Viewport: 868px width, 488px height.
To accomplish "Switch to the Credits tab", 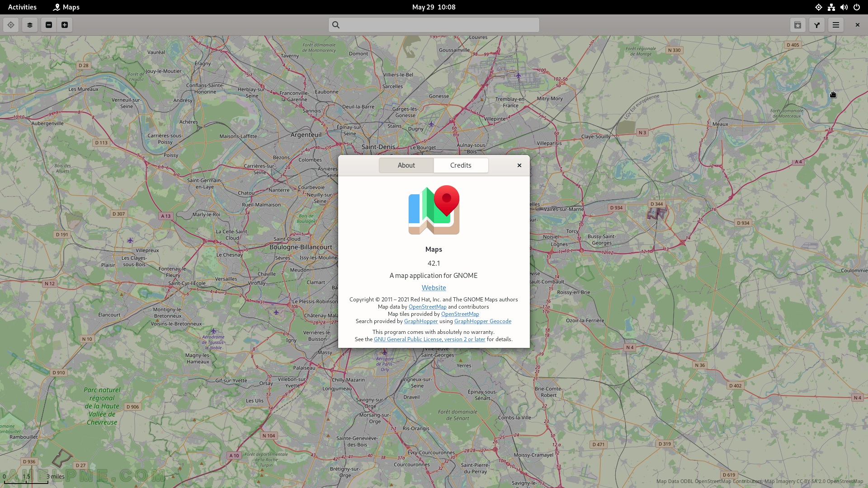I will pyautogui.click(x=461, y=165).
